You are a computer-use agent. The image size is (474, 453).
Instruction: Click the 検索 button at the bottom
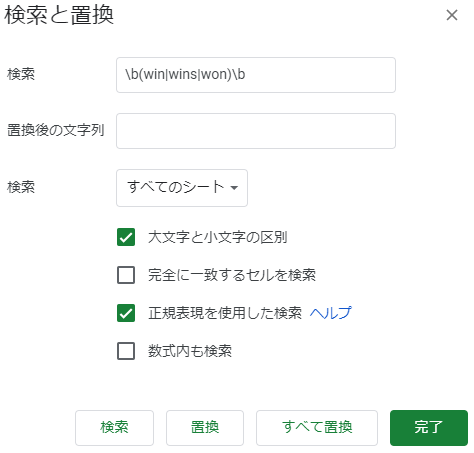(114, 428)
